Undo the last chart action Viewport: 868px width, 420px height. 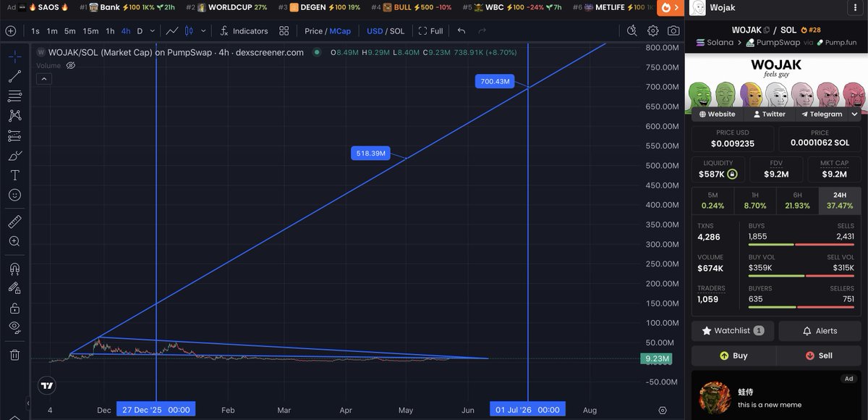pos(461,31)
